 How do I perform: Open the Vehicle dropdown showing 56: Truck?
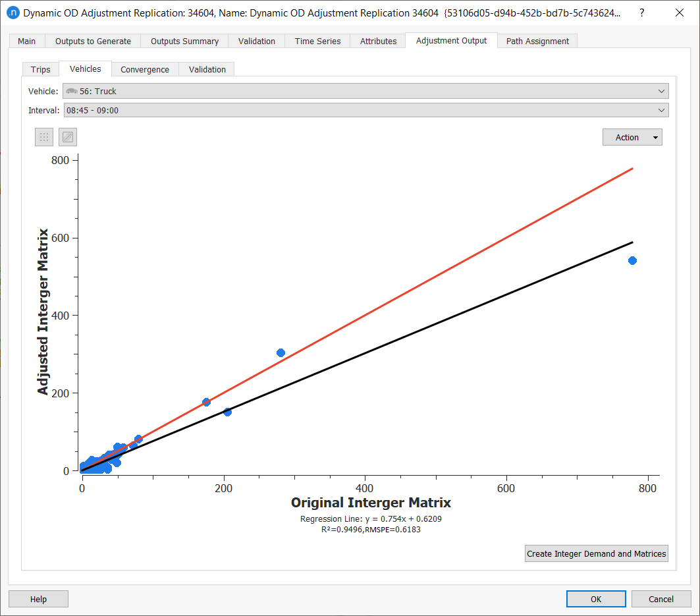pyautogui.click(x=365, y=91)
